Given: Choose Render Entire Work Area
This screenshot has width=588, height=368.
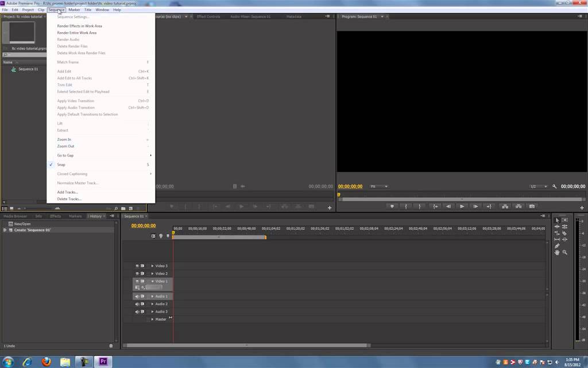Looking at the screenshot, I should (x=77, y=33).
